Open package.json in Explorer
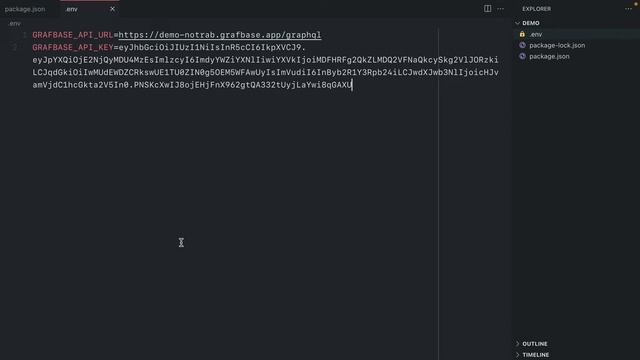 [x=576, y=56]
